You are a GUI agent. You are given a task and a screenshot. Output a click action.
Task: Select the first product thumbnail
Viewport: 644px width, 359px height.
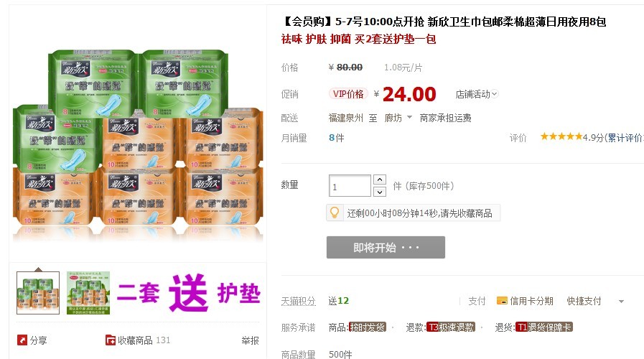pyautogui.click(x=38, y=293)
